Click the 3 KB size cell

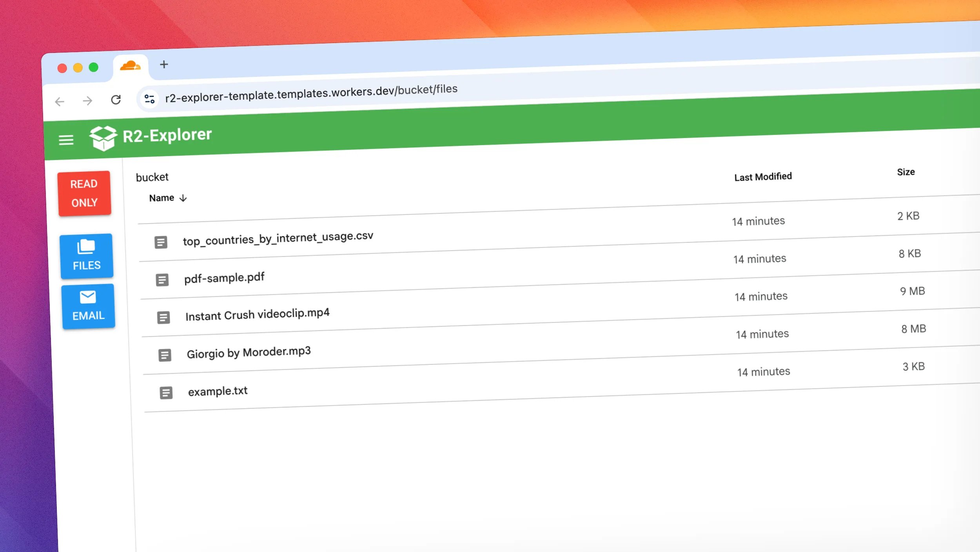[x=914, y=366]
